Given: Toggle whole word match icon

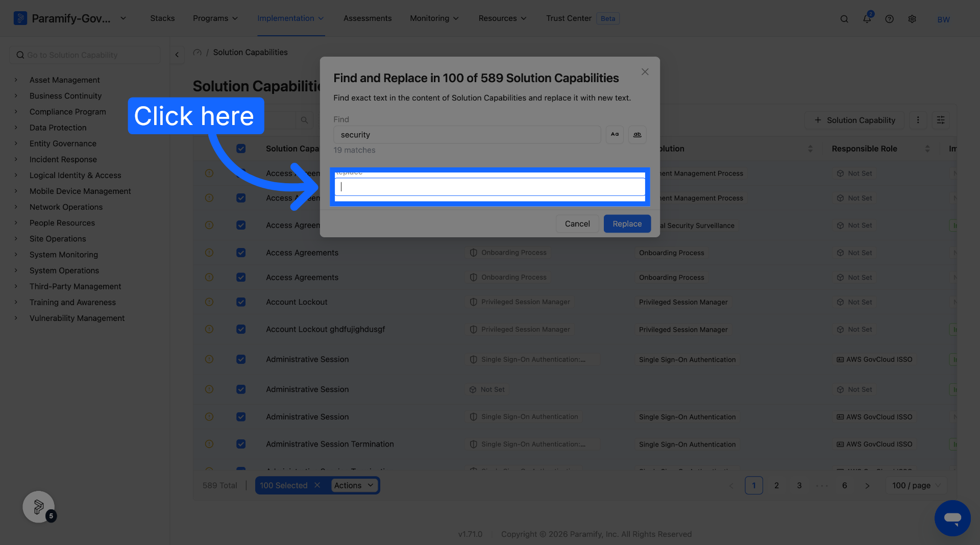Looking at the screenshot, I should pos(637,135).
